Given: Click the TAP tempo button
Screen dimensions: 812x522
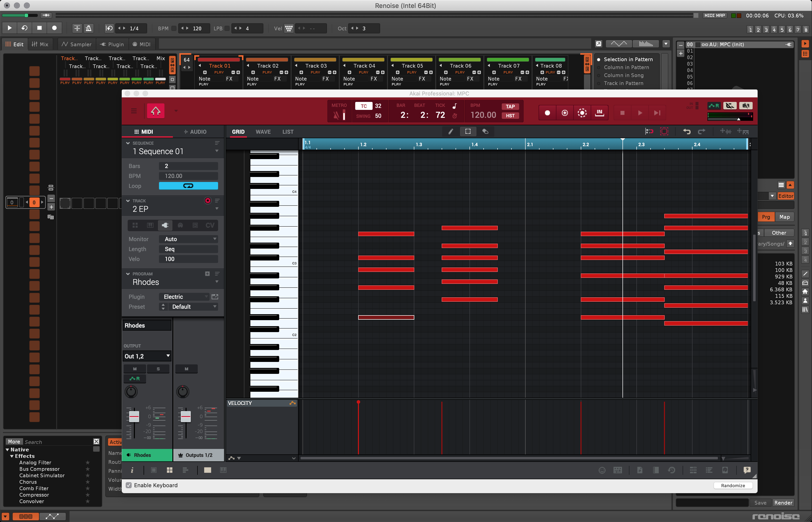Looking at the screenshot, I should click(x=510, y=106).
